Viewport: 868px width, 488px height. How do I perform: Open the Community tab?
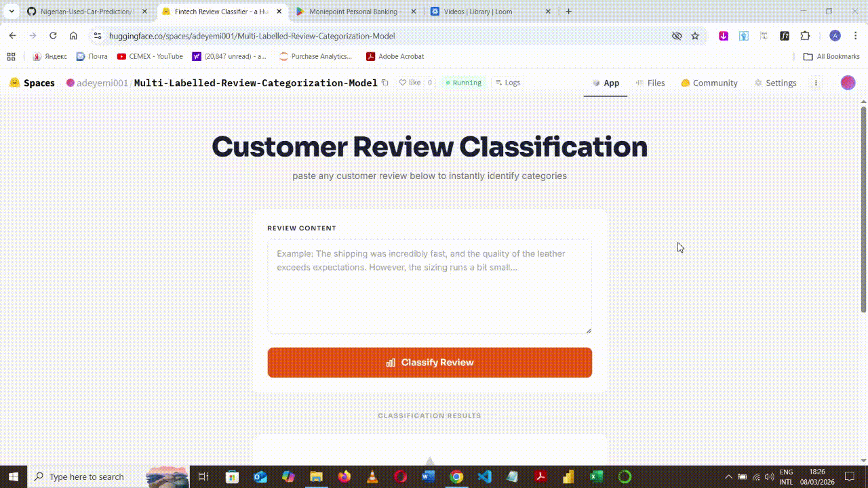coord(709,83)
